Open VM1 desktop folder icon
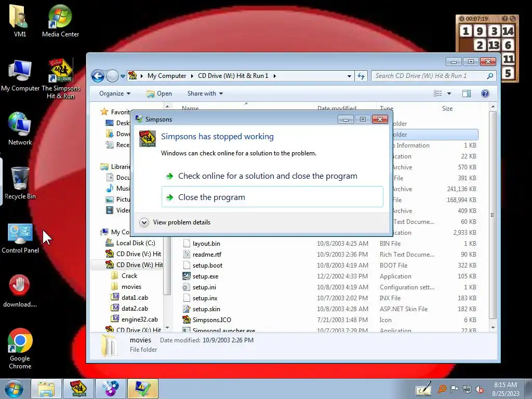 (x=20, y=20)
